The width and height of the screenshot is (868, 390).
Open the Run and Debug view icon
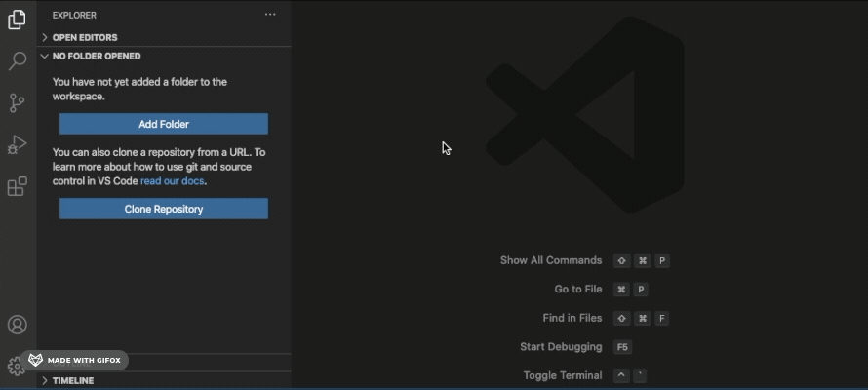click(x=18, y=144)
